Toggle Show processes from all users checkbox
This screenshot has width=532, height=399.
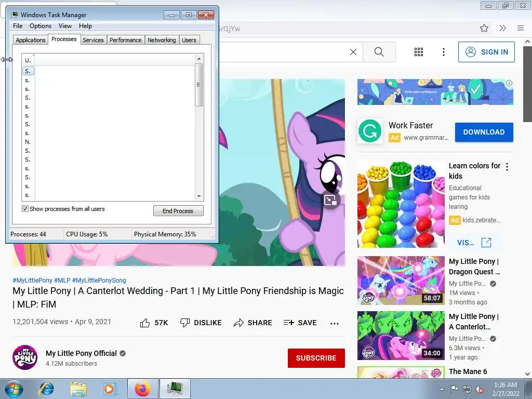pos(25,209)
